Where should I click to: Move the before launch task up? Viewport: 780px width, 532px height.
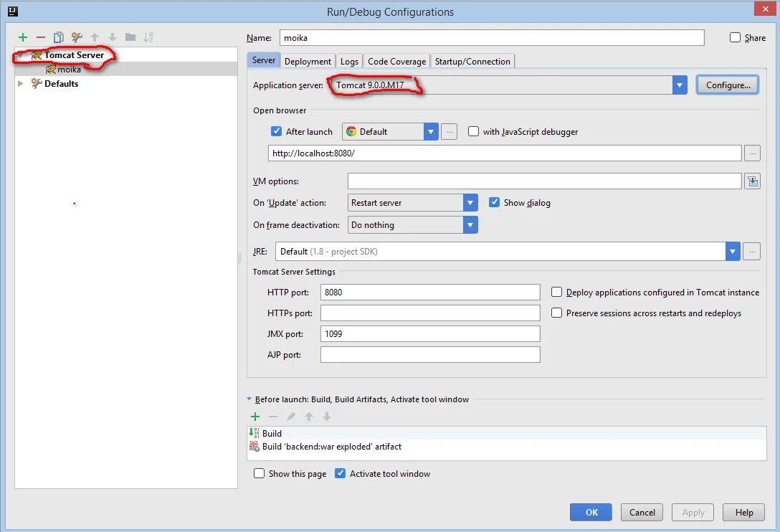[309, 417]
